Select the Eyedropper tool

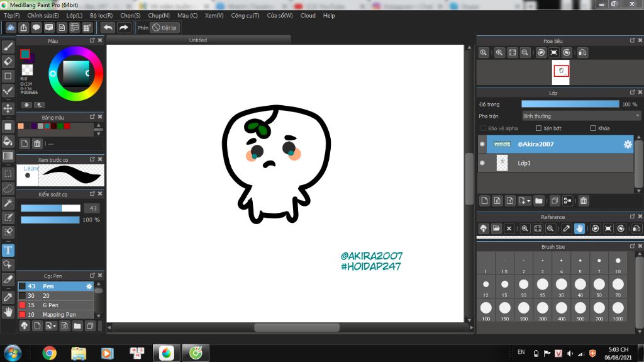pos(8,297)
